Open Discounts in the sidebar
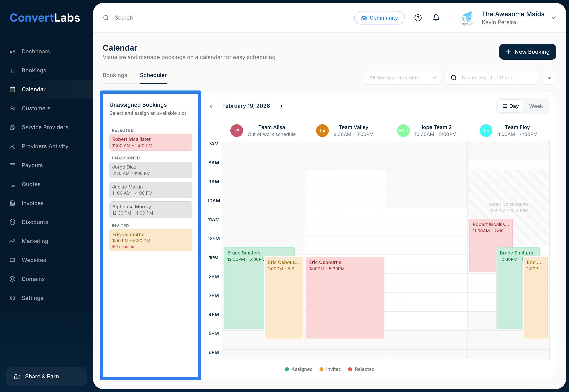The image size is (569, 392). tap(35, 222)
